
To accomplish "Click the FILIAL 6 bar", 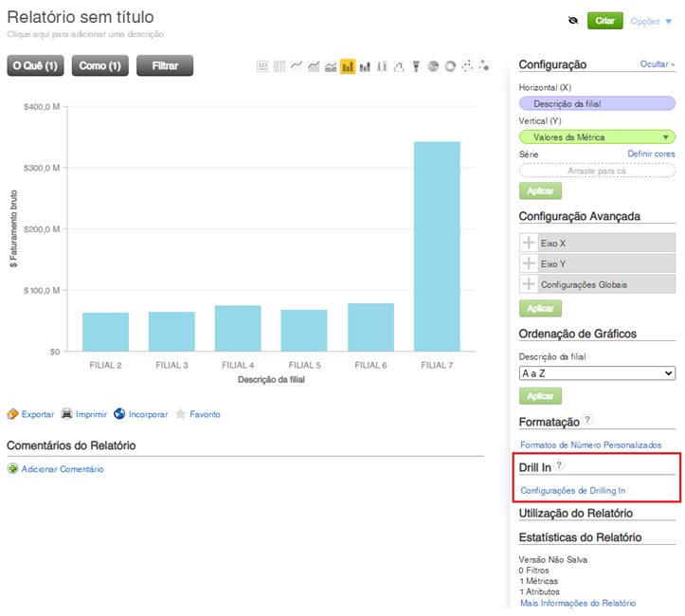I will (370, 327).
